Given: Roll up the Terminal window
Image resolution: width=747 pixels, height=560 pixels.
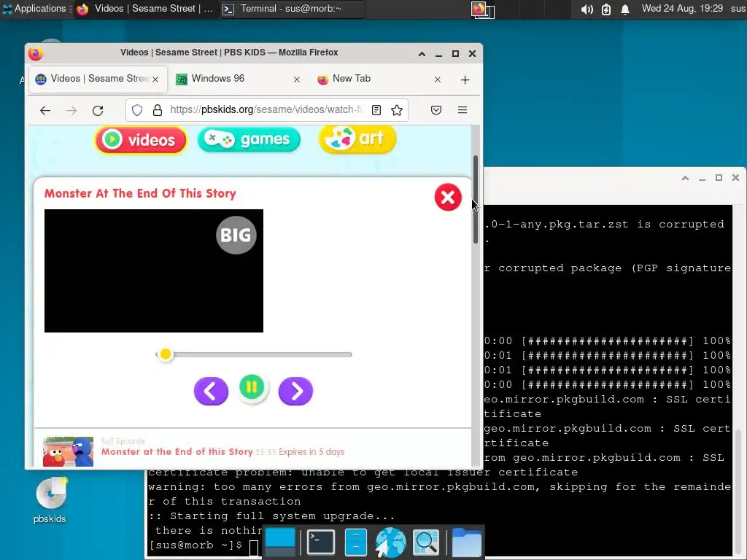Looking at the screenshot, I should pyautogui.click(x=685, y=178).
